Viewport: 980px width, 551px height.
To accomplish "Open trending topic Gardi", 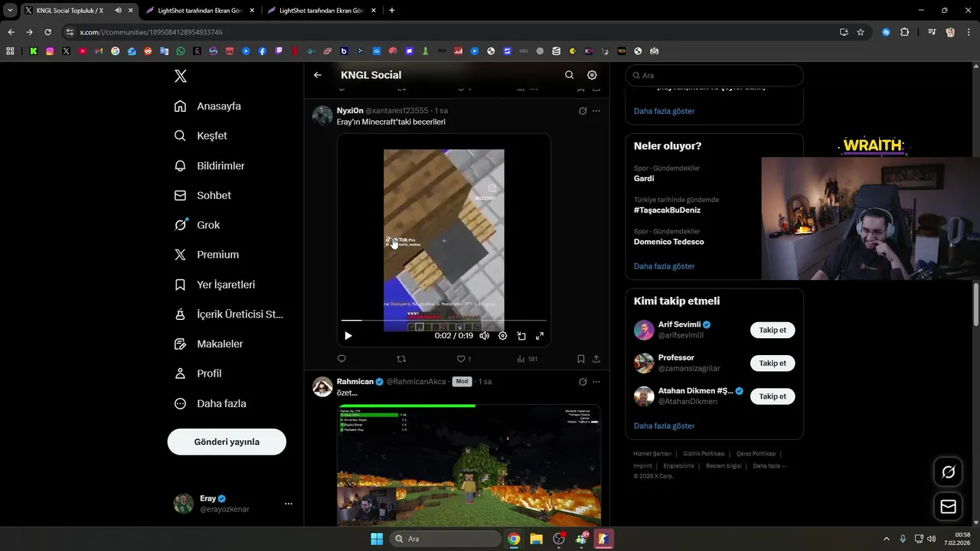I will click(644, 178).
